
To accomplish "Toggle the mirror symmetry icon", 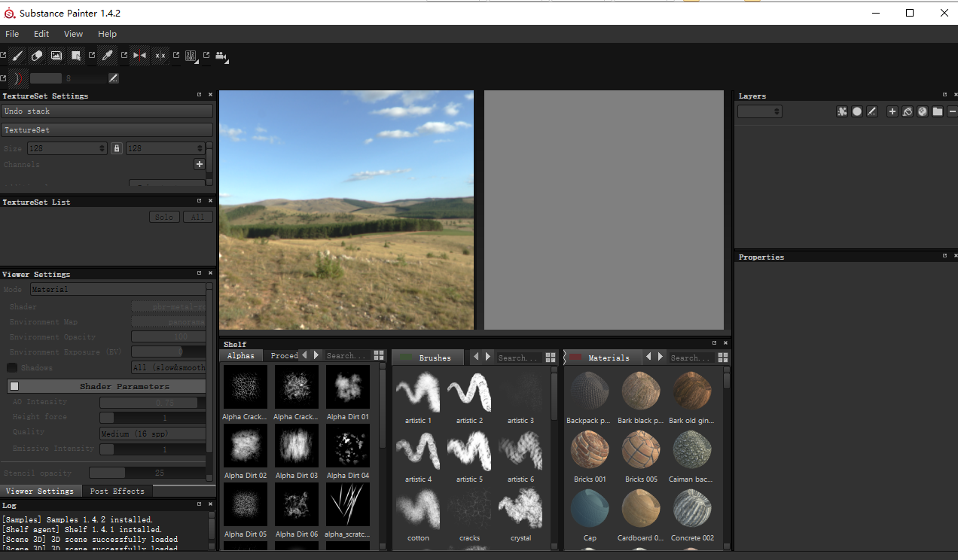I will coord(139,56).
